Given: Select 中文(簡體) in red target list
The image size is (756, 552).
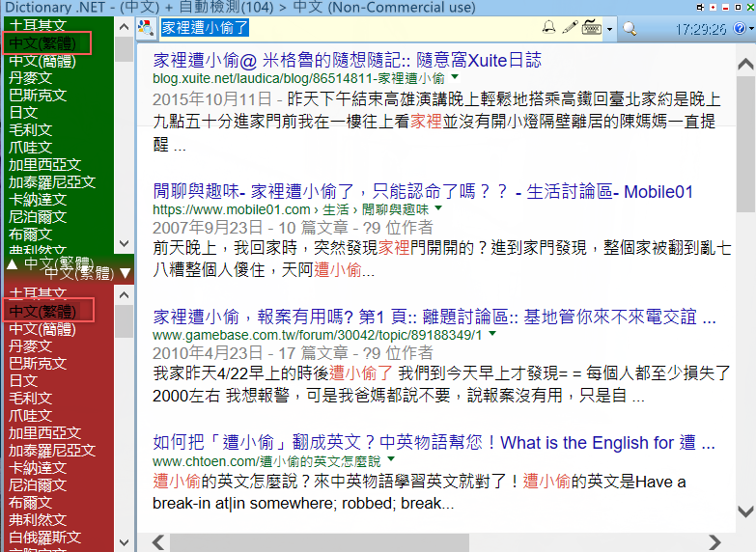Looking at the screenshot, I should click(x=42, y=329).
